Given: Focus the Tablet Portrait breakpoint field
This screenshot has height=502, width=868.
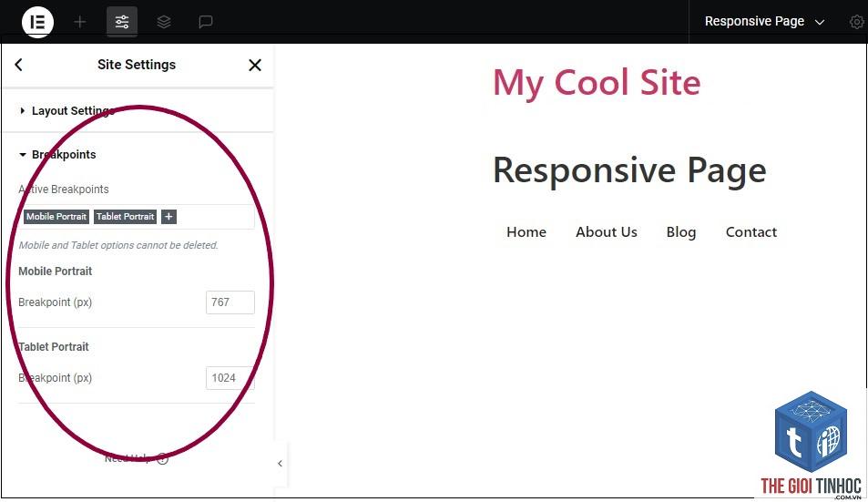Looking at the screenshot, I should point(230,378).
